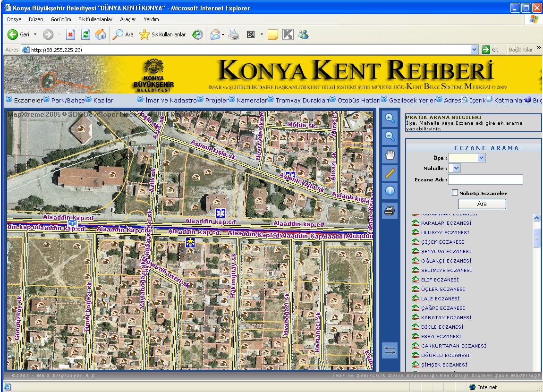Select the zoom in map tool
The image size is (543, 392).
tap(390, 119)
